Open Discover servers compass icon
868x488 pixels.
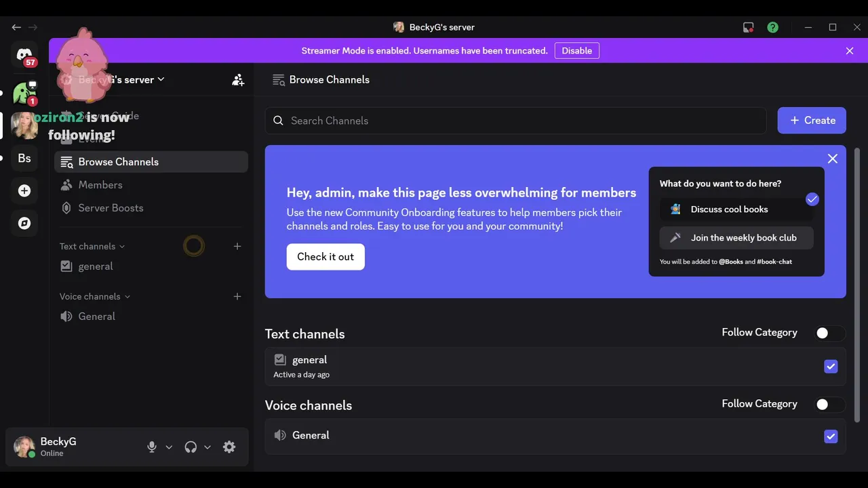[x=24, y=223]
